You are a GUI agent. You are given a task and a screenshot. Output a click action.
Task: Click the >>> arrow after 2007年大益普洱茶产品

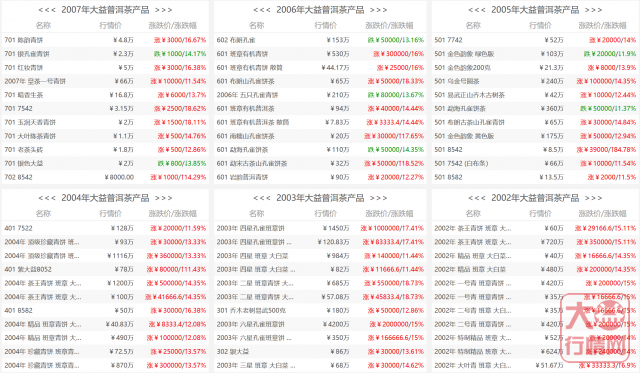pyautogui.click(x=164, y=10)
